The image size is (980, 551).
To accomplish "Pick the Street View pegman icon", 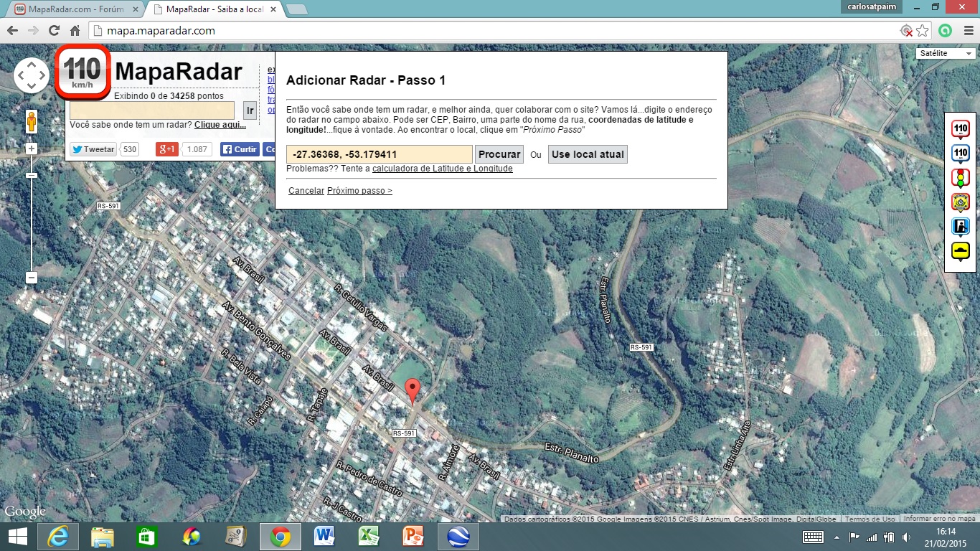I will (x=32, y=121).
